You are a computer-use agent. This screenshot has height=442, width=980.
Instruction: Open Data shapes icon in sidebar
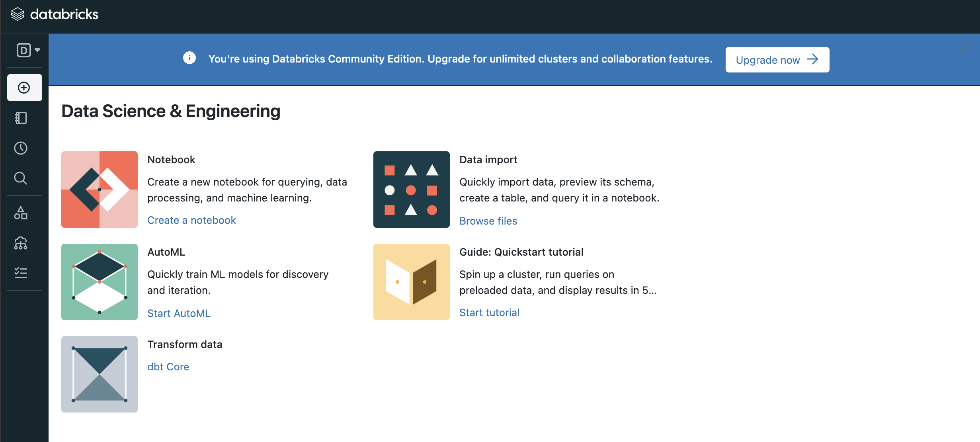coord(21,213)
